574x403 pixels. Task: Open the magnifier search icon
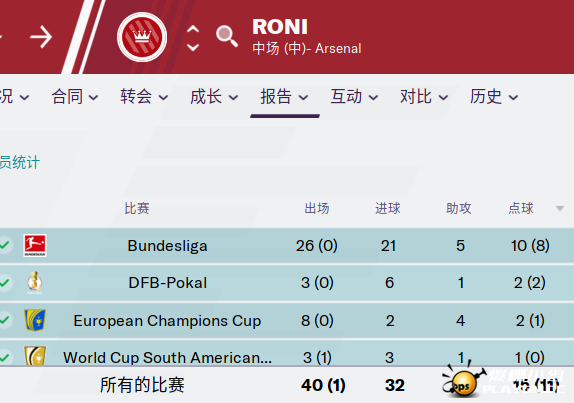coord(227,36)
